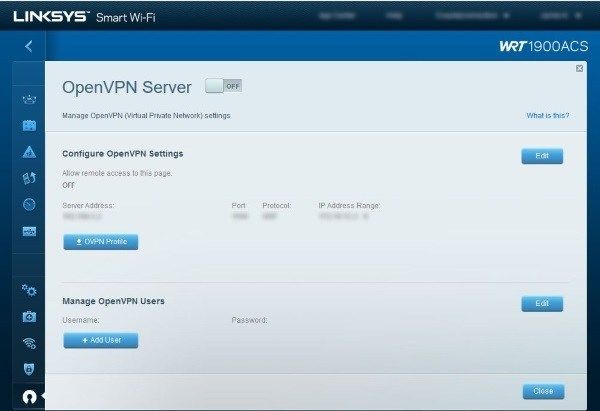Collapse the sidebar with the back arrow
The height and width of the screenshot is (411, 600).
[29, 46]
